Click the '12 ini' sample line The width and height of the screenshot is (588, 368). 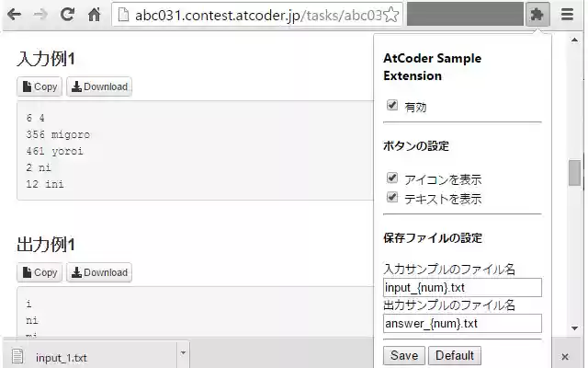pyautogui.click(x=45, y=184)
